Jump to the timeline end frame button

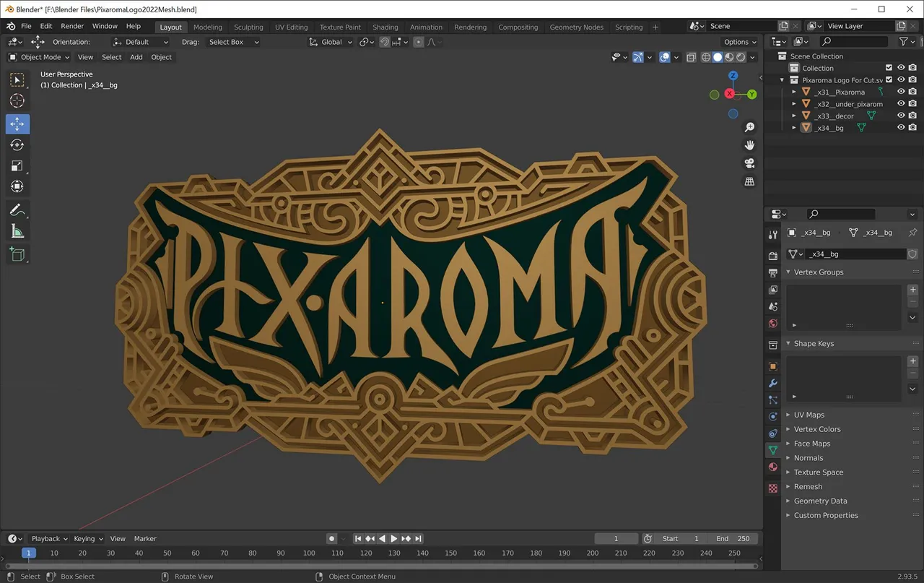418,538
